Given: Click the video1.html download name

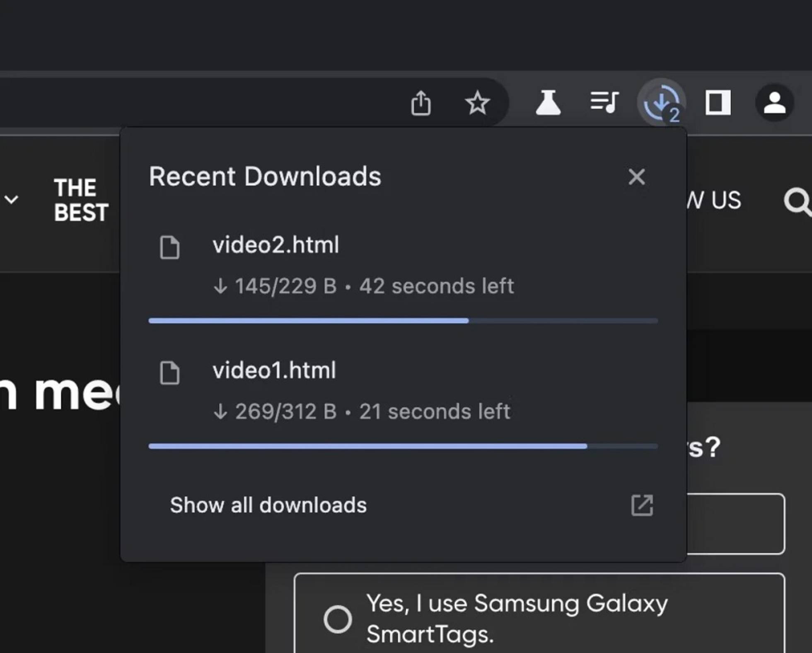Looking at the screenshot, I should (x=274, y=370).
